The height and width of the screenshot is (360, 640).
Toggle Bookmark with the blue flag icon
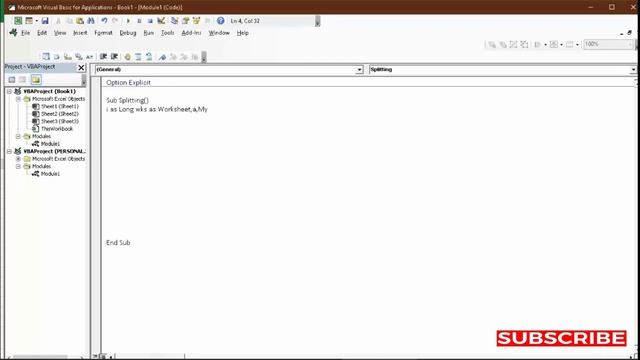[x=162, y=56]
